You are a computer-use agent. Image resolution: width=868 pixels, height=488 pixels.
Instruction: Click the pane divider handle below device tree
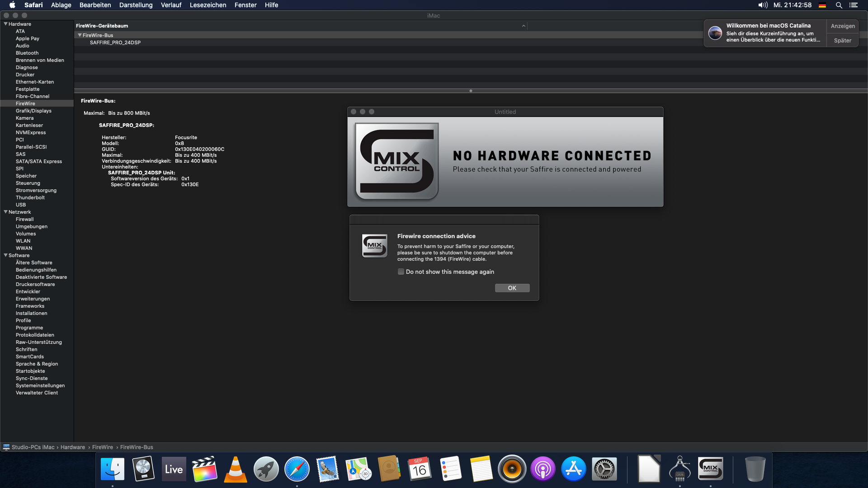coord(471,91)
